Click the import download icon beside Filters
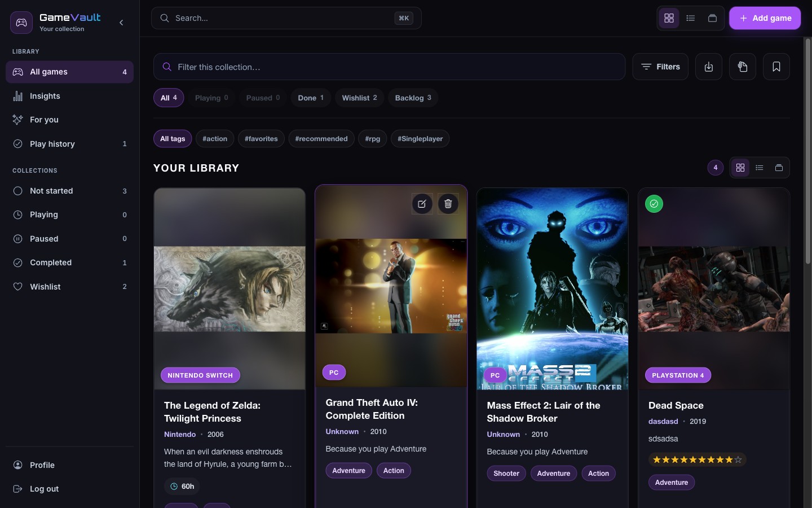Viewport: 812px width, 508px height. click(709, 67)
